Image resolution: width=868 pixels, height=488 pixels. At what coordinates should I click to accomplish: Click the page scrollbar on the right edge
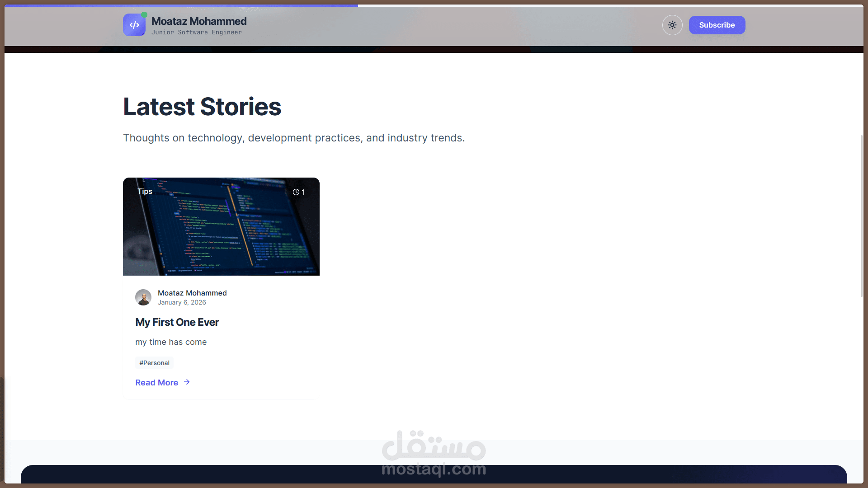pyautogui.click(x=862, y=216)
